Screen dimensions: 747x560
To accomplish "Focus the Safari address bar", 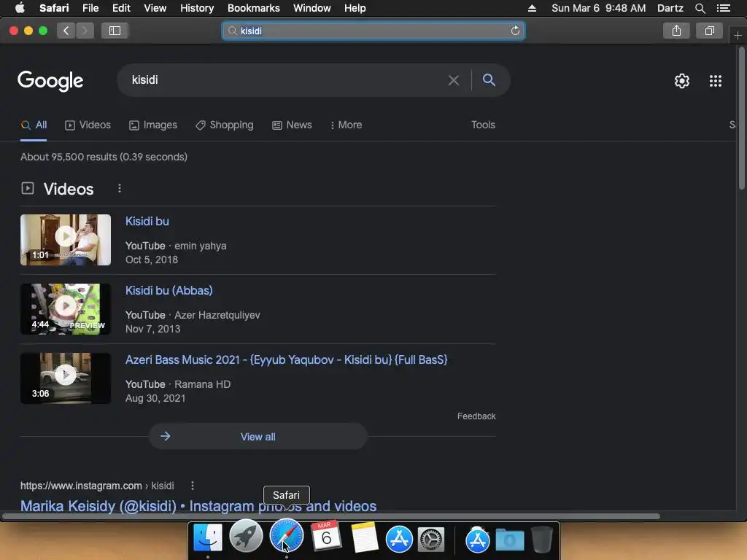I will click(373, 31).
